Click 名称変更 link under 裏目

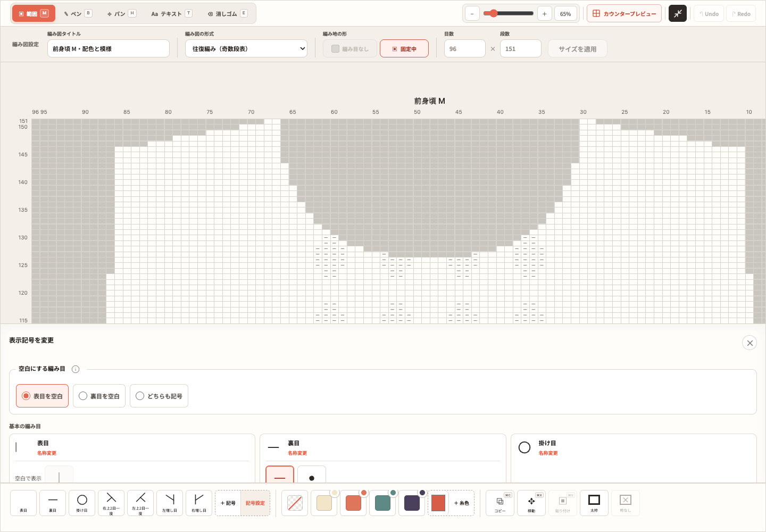pyautogui.click(x=297, y=453)
